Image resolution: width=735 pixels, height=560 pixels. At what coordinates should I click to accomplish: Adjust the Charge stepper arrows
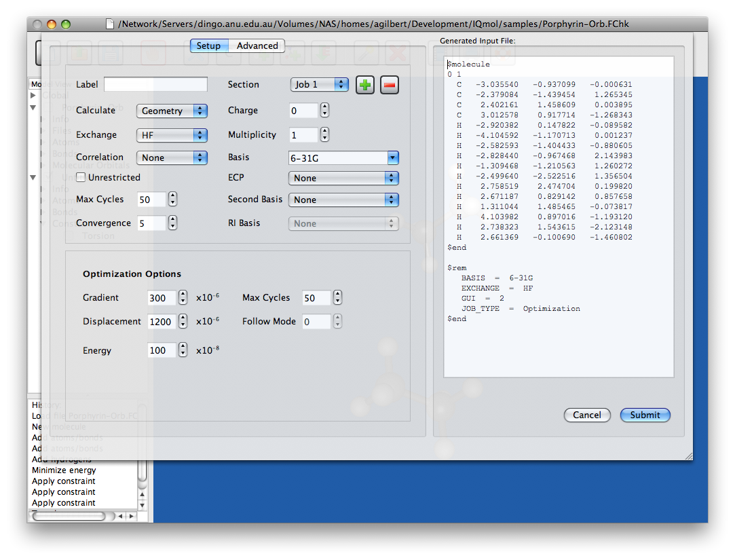[x=325, y=110]
